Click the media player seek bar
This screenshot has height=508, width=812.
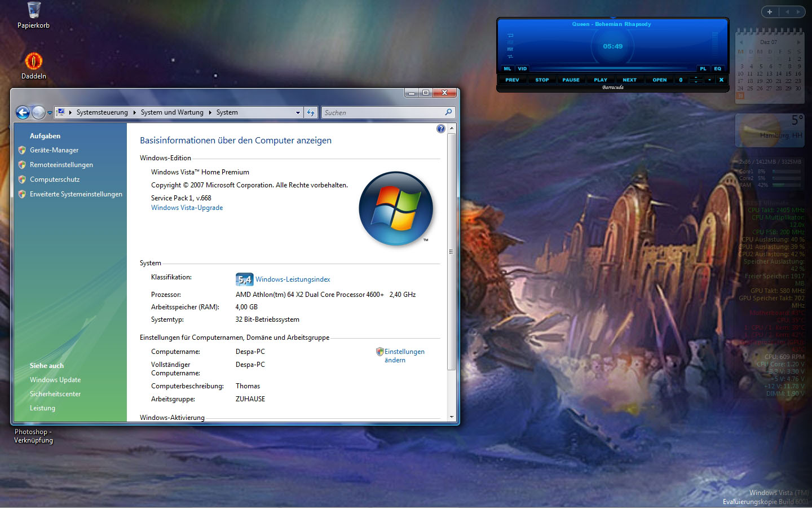(x=614, y=69)
